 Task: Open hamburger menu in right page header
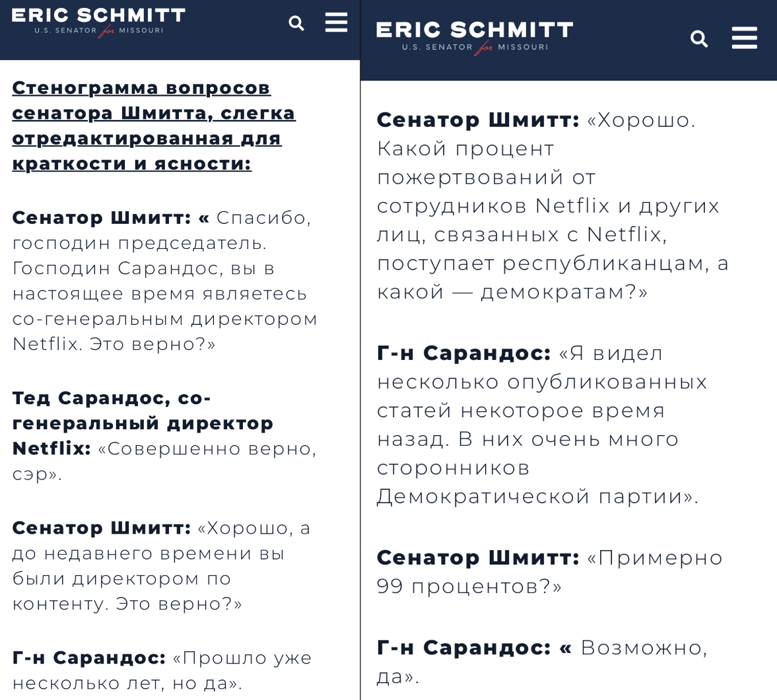pyautogui.click(x=744, y=38)
